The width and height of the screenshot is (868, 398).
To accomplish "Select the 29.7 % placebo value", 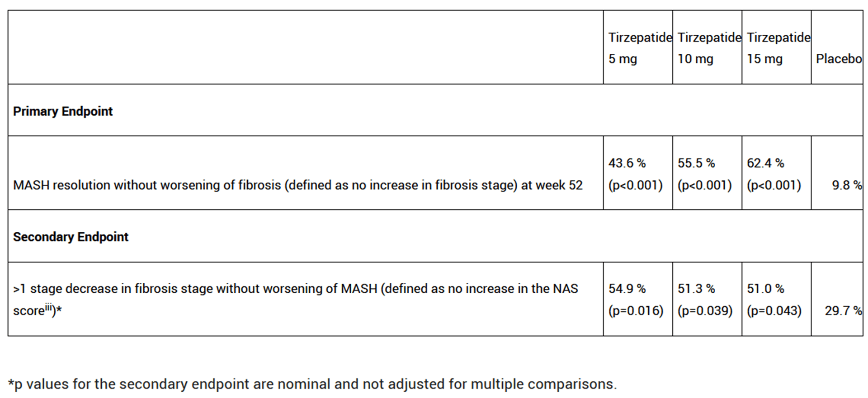I will (843, 311).
